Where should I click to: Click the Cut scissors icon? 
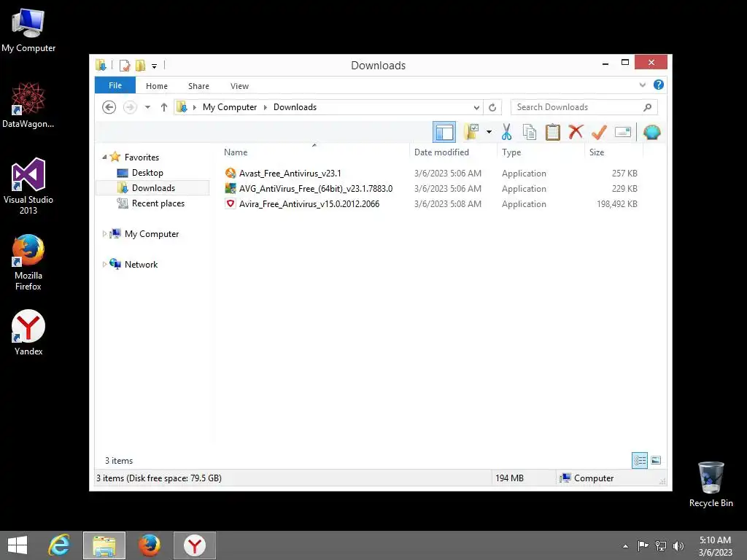click(506, 132)
